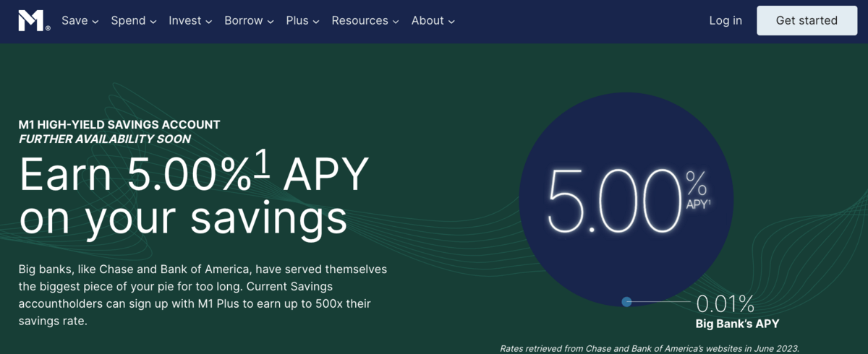Expand the chevron beside Resources
This screenshot has height=354, width=868.
pyautogui.click(x=396, y=22)
